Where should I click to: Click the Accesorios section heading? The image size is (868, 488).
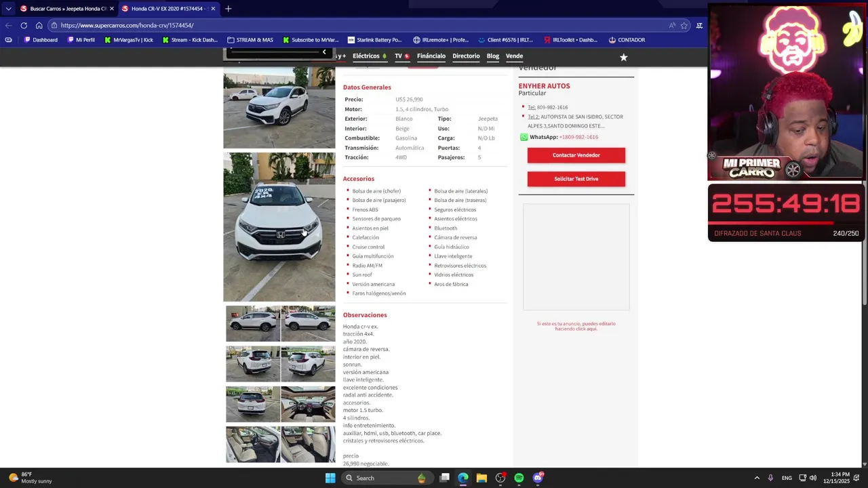click(359, 179)
